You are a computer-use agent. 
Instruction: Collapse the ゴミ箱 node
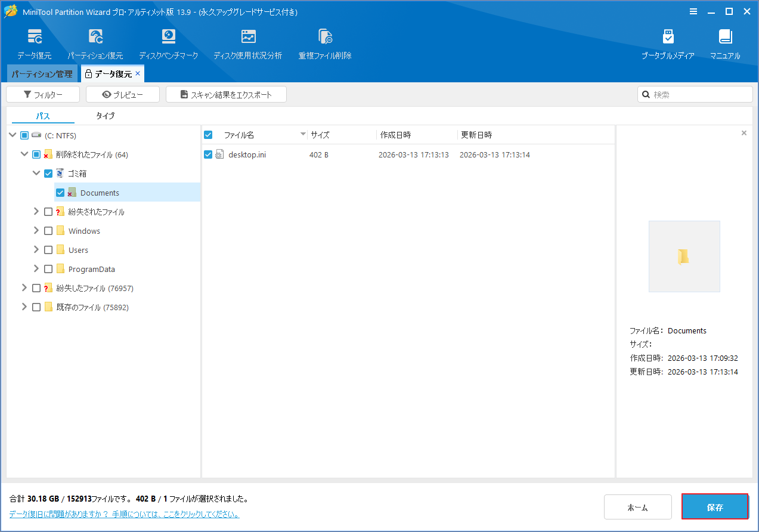36,173
